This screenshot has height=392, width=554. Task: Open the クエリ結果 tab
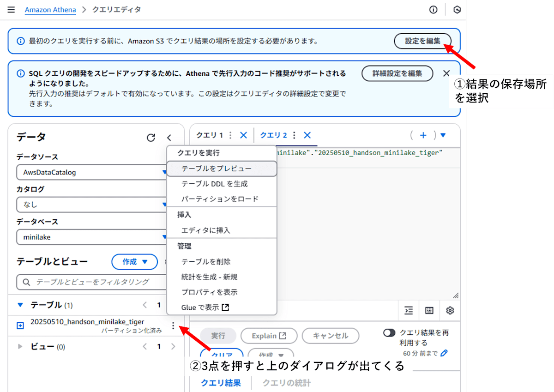click(x=221, y=383)
